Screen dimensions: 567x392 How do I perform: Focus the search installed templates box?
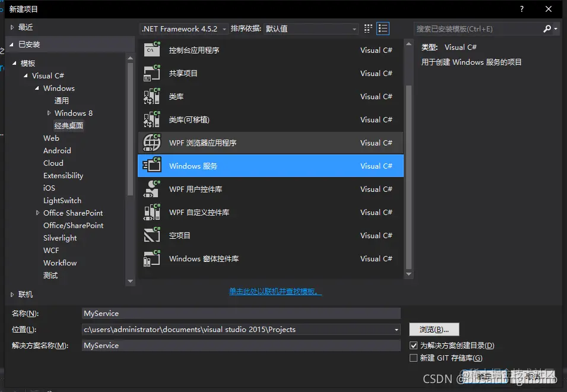[478, 29]
